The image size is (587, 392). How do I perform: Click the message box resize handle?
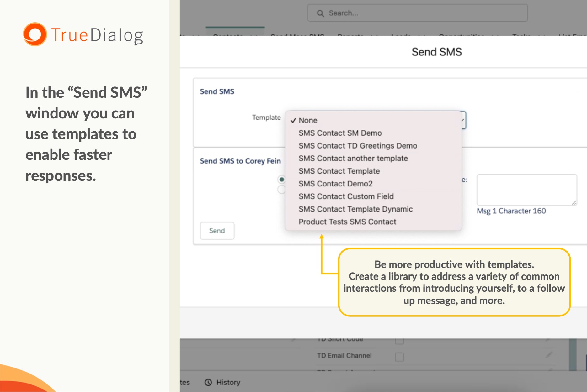[x=574, y=203]
